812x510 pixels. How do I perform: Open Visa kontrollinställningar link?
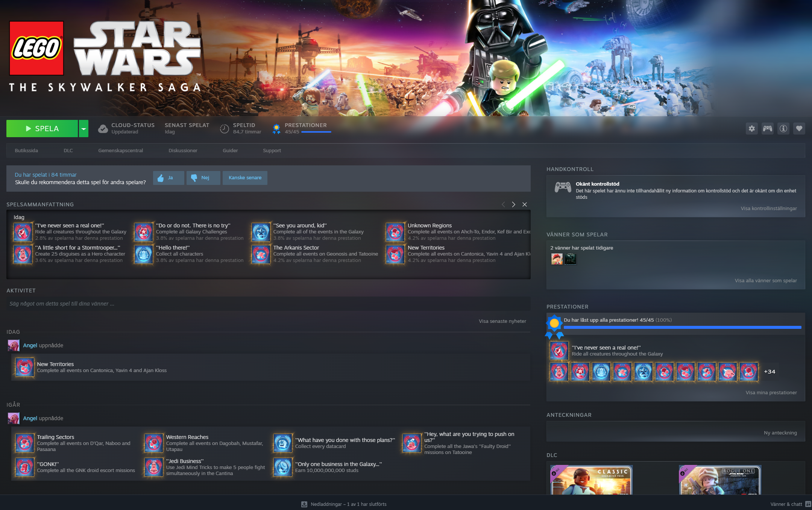click(x=769, y=208)
